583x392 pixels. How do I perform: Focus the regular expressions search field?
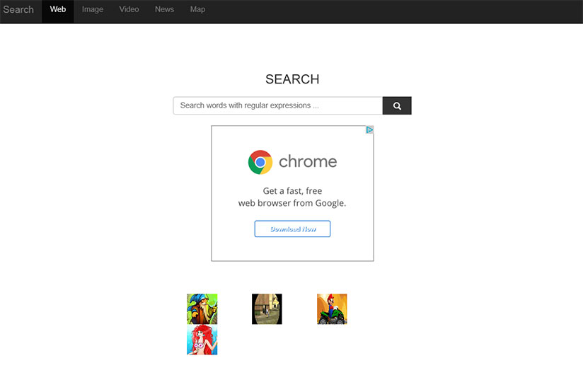click(278, 105)
